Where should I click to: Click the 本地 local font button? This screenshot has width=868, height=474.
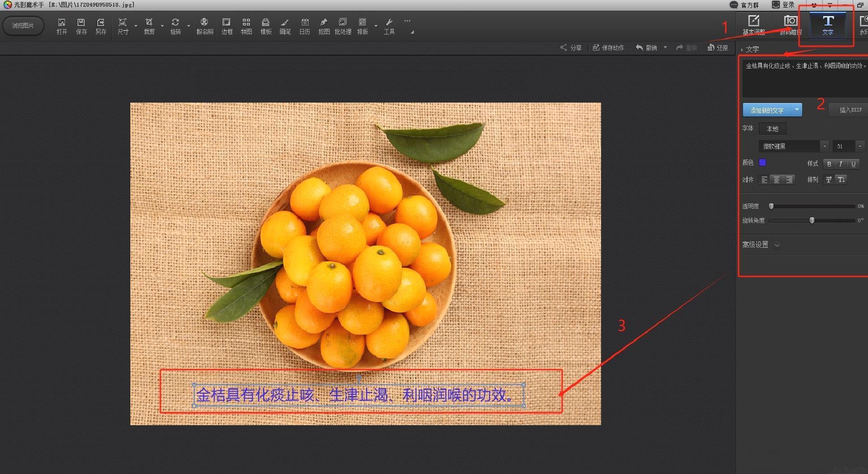[x=773, y=129]
